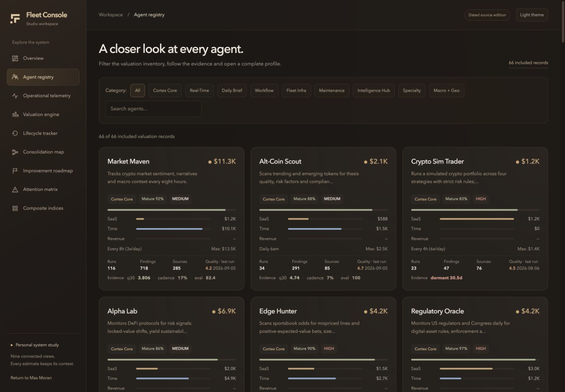This screenshot has width=565, height=392.
Task: Filter by Macro + Geo category
Action: pyautogui.click(x=446, y=90)
